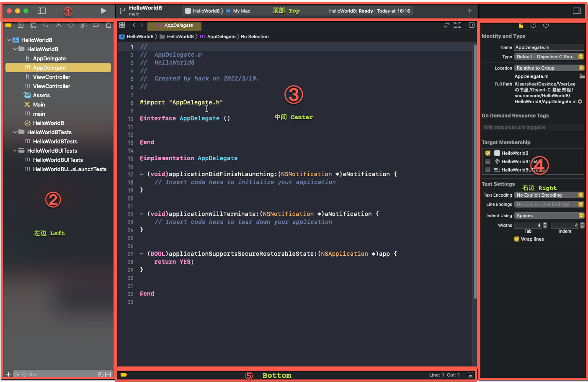Uncheck HelloWorld8 target membership
Image resolution: width=588 pixels, height=382 pixels.
pos(488,153)
